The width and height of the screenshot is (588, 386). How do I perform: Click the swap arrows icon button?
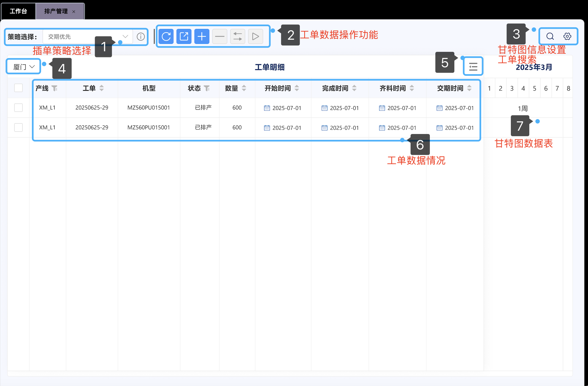coord(238,36)
